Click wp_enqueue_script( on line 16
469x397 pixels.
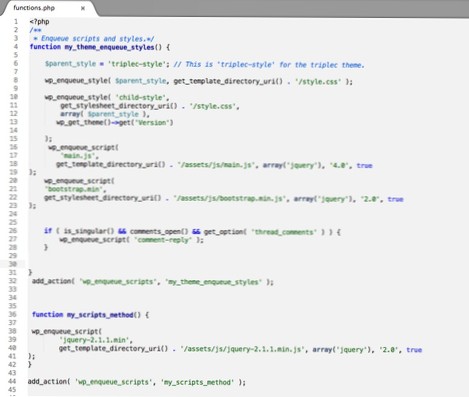coord(83,147)
